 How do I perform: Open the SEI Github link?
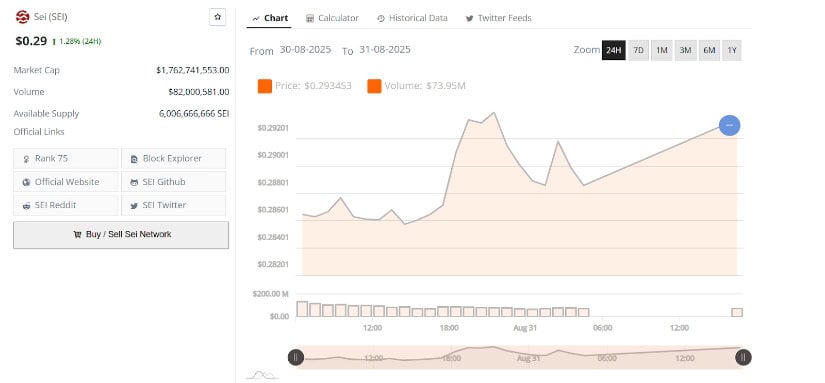click(x=173, y=182)
